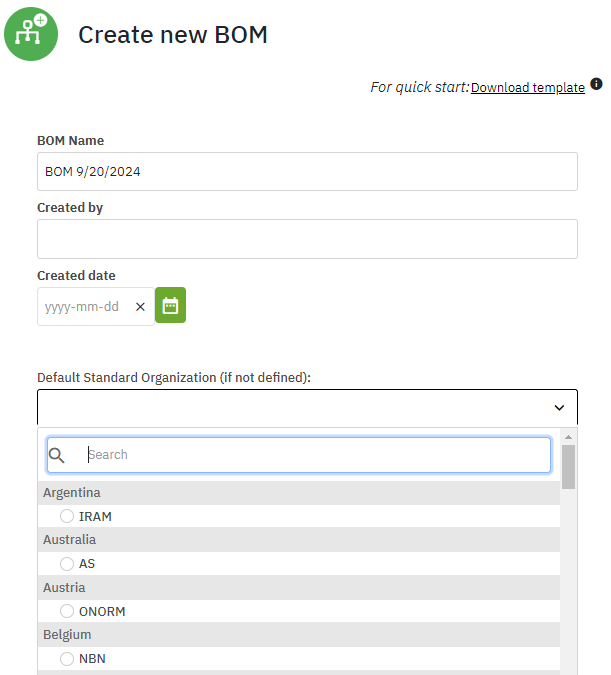This screenshot has height=675, width=611.
Task: Click the yyyy-mm-dd date input
Action: pyautogui.click(x=84, y=307)
